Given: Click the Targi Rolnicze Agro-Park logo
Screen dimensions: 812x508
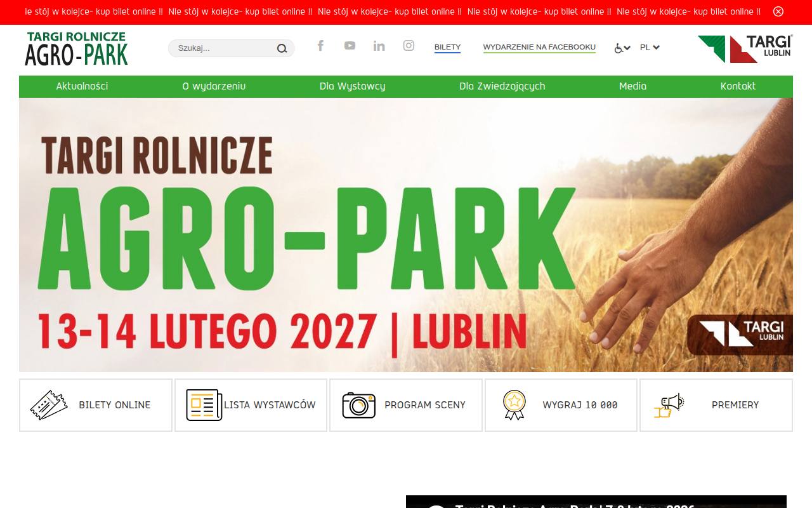Looking at the screenshot, I should point(76,48).
